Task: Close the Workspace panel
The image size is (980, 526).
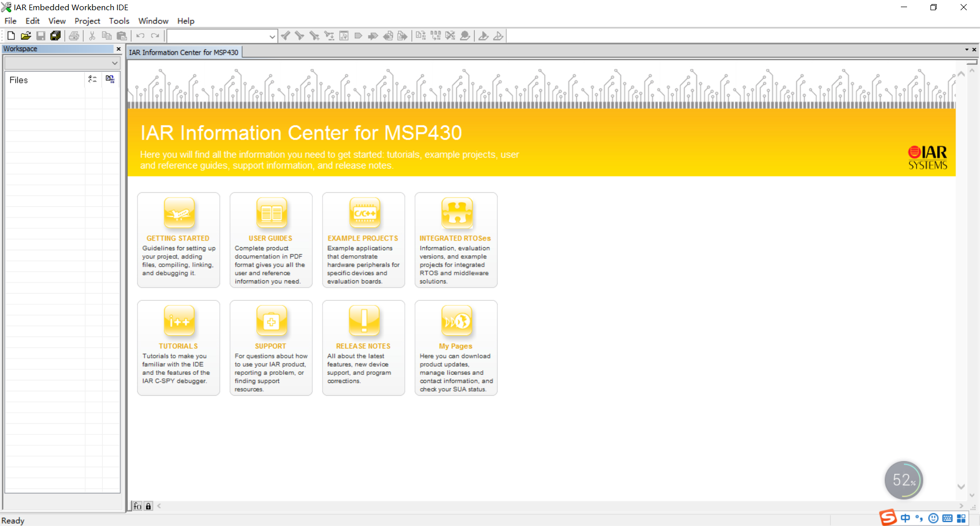Action: [x=118, y=49]
